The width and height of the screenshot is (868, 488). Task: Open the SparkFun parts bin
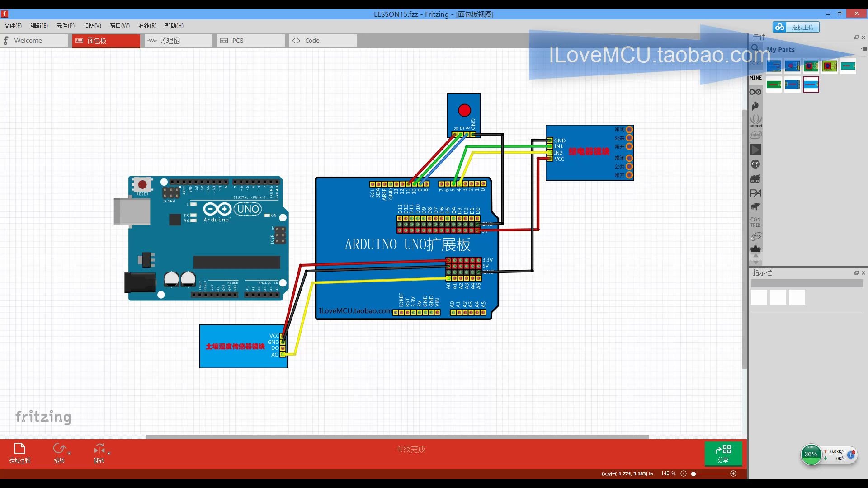755,106
